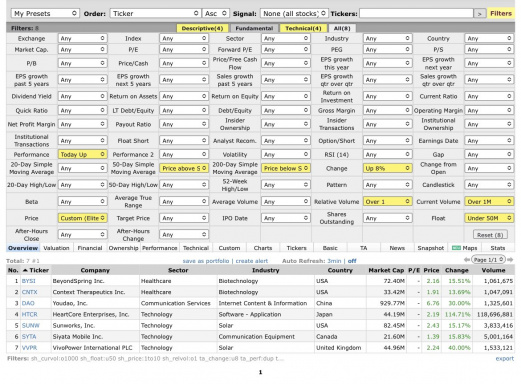
Task: Open the 50-Day SMA dropdown Price above
Action: pyautogui.click(x=184, y=168)
